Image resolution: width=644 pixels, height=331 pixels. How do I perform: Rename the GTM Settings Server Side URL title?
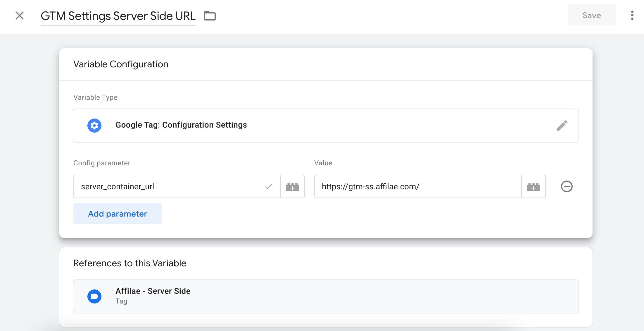[x=118, y=16]
